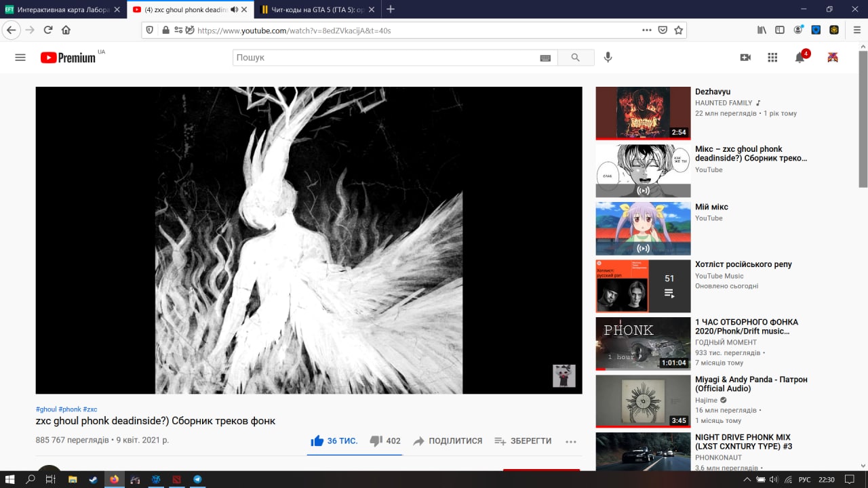Open Firefox account icon in toolbar
Screen dimensions: 868x488
[798, 30]
